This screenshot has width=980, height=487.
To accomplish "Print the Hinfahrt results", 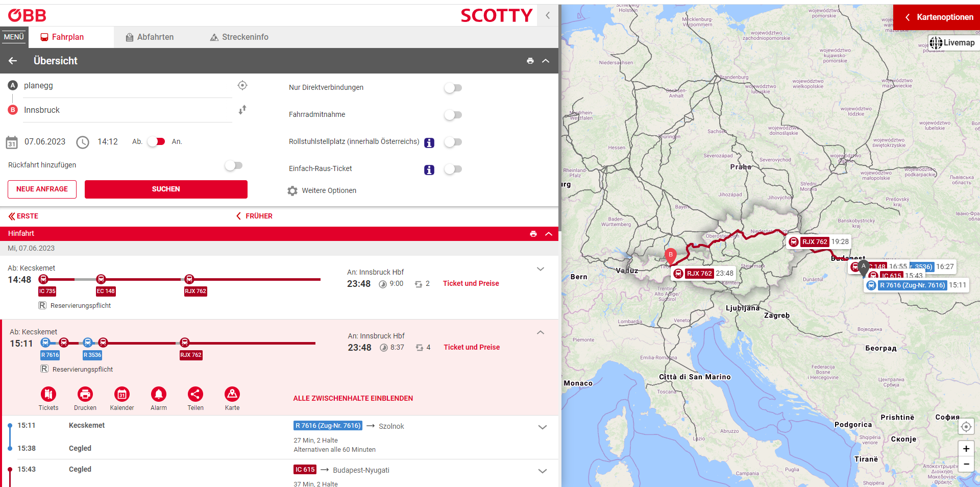I will [x=533, y=234].
